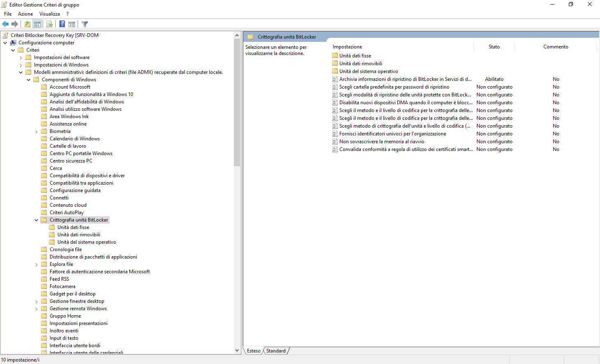Click the tree scrollbar's down arrow
The height and width of the screenshot is (364, 600).
[x=237, y=350]
